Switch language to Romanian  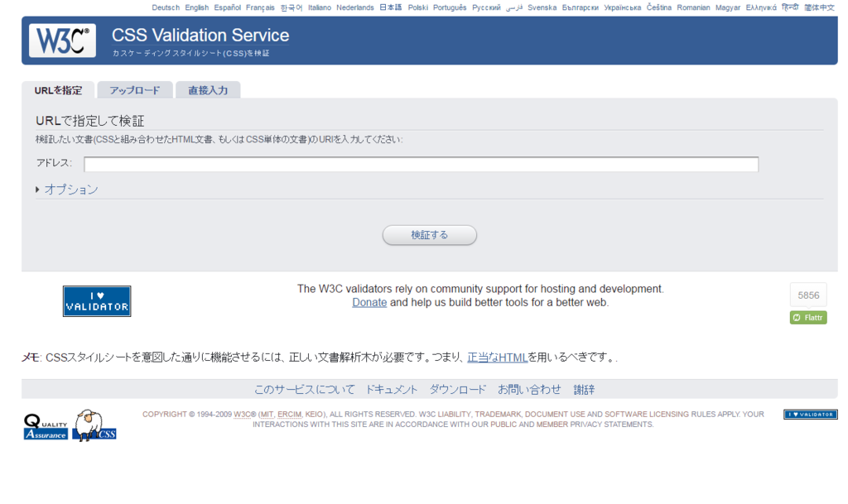pyautogui.click(x=693, y=7)
